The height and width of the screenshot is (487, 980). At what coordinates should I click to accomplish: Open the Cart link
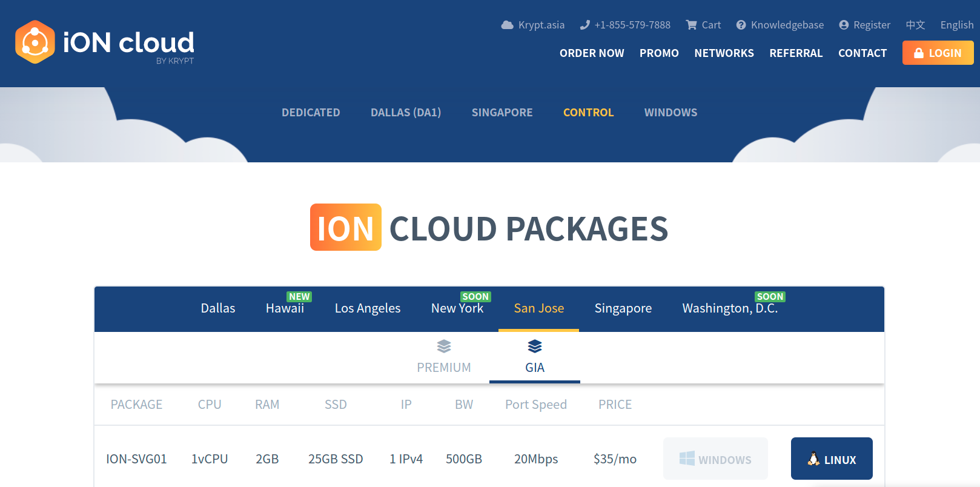(x=703, y=25)
